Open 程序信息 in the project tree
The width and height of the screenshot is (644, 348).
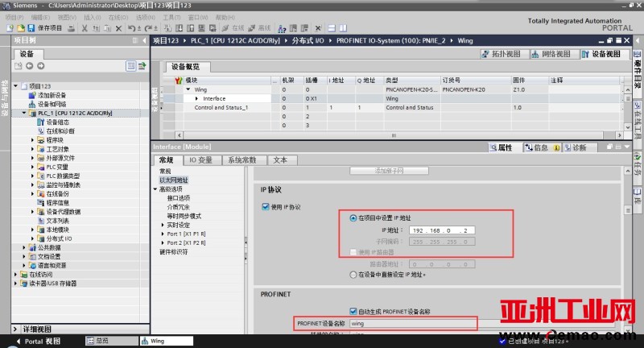click(57, 202)
